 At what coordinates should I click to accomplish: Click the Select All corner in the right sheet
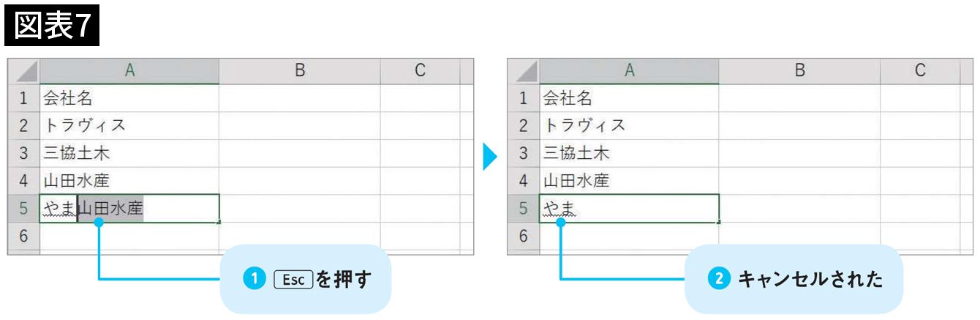click(524, 71)
